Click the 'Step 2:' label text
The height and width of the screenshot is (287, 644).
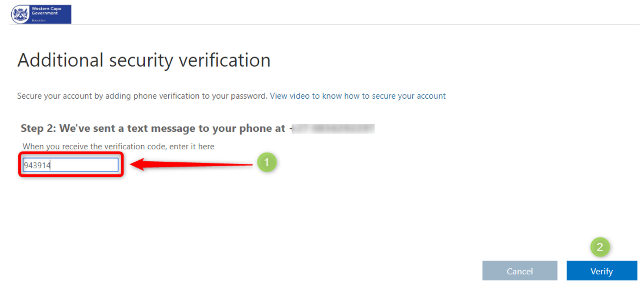point(38,128)
